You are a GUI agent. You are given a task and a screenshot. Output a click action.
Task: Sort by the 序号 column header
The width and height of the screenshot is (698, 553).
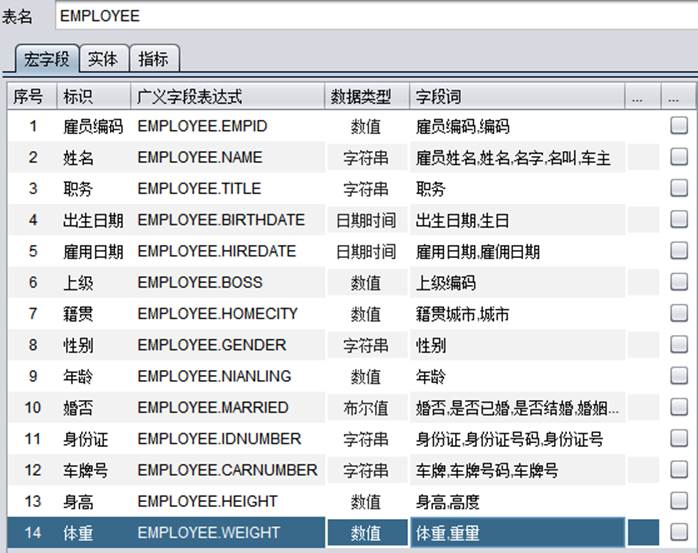(x=28, y=96)
